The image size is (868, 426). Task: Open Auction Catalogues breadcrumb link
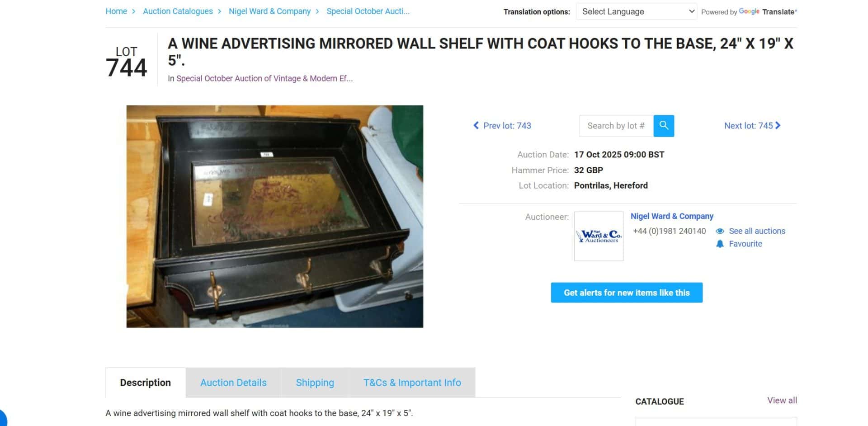(x=178, y=11)
